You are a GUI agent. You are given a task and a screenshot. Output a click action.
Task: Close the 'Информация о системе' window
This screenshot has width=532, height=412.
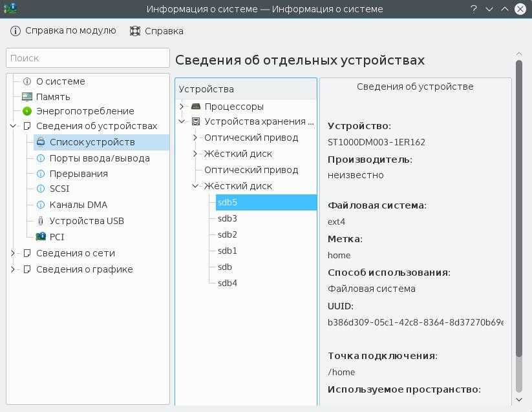[x=520, y=9]
